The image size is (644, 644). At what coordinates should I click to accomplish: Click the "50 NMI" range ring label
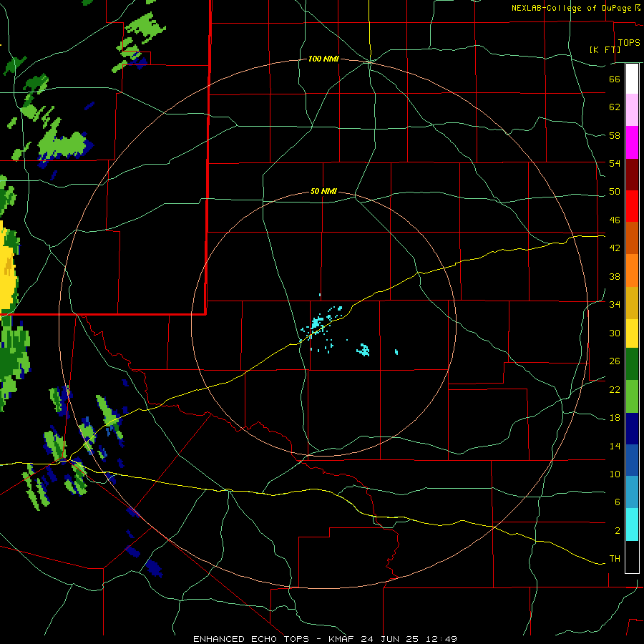pos(323,191)
